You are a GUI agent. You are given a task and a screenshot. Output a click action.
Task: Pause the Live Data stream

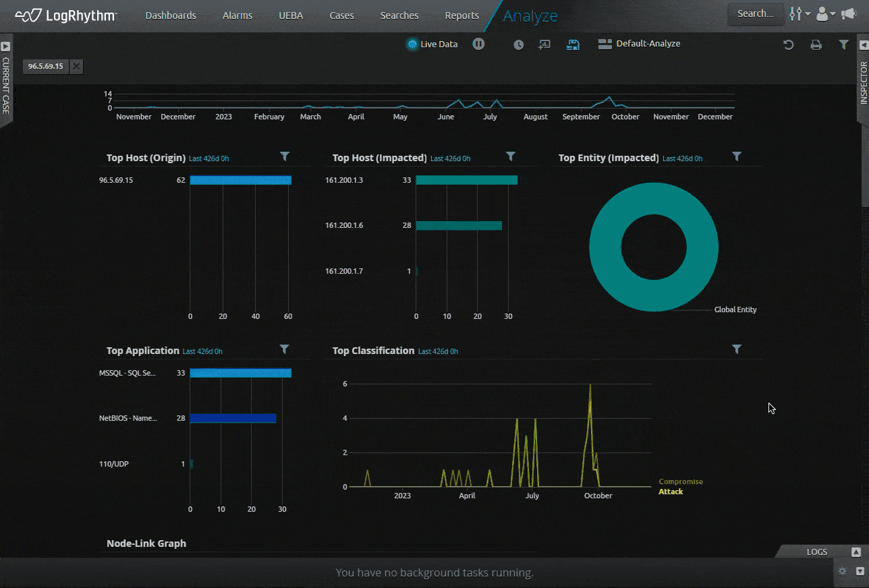[x=479, y=44]
